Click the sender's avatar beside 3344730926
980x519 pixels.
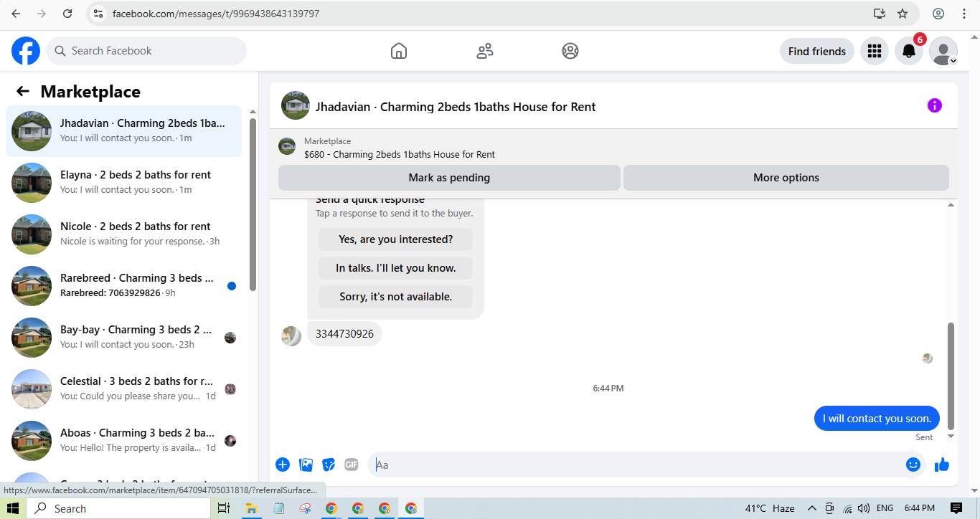click(x=291, y=336)
